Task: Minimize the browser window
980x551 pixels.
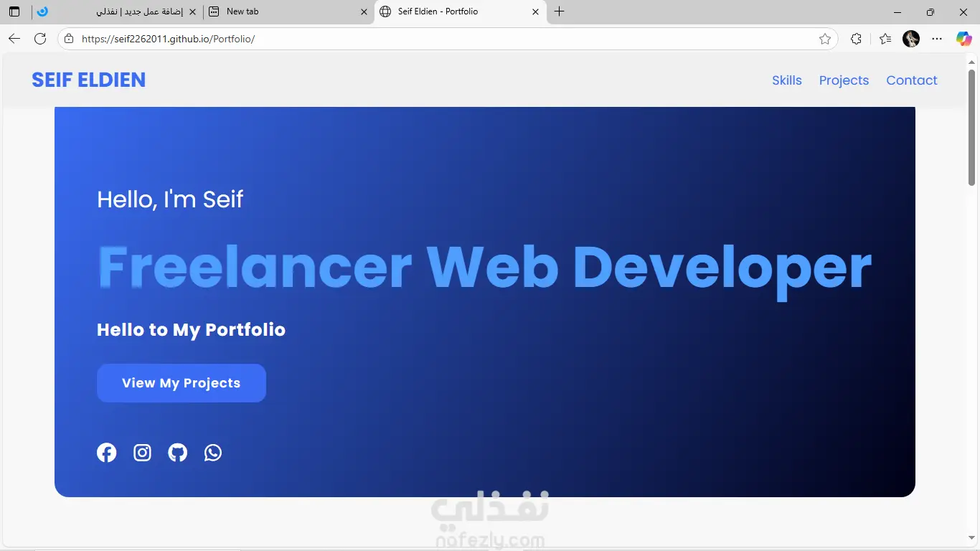Action: (897, 11)
